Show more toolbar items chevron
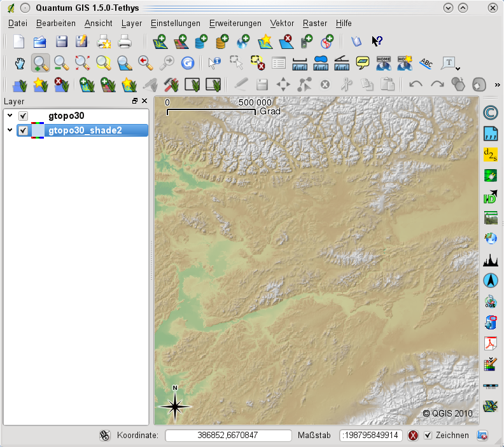Screen dimensions: 504x447 pos(497,85)
